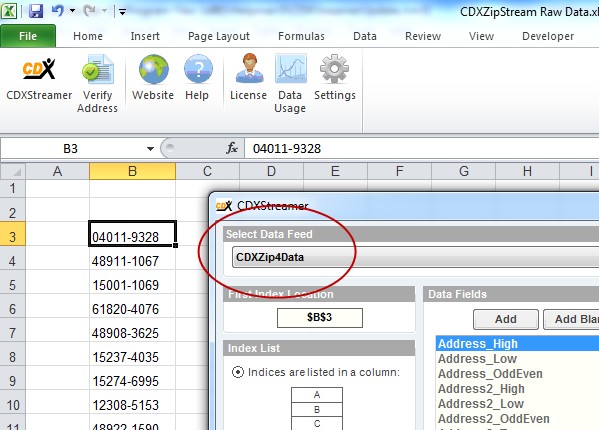Expand the Undo history dropdown arrow
Viewport: 599px width, 430px height.
(72, 11)
